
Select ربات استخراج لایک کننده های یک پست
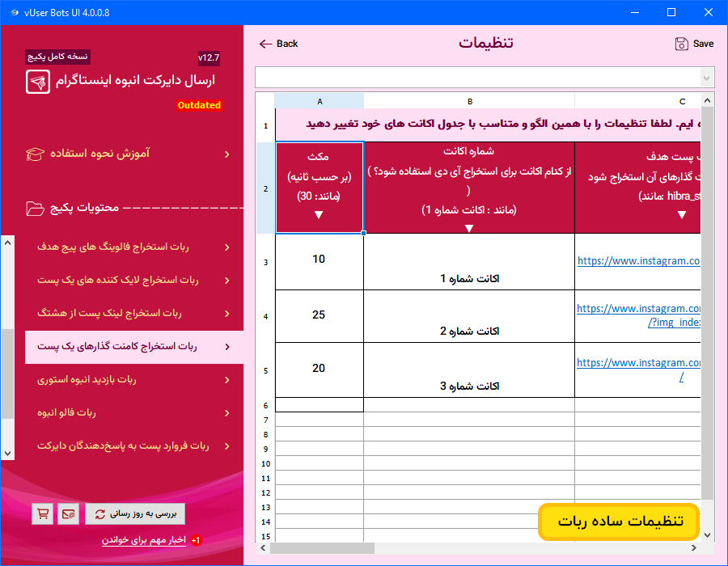[x=134, y=281]
